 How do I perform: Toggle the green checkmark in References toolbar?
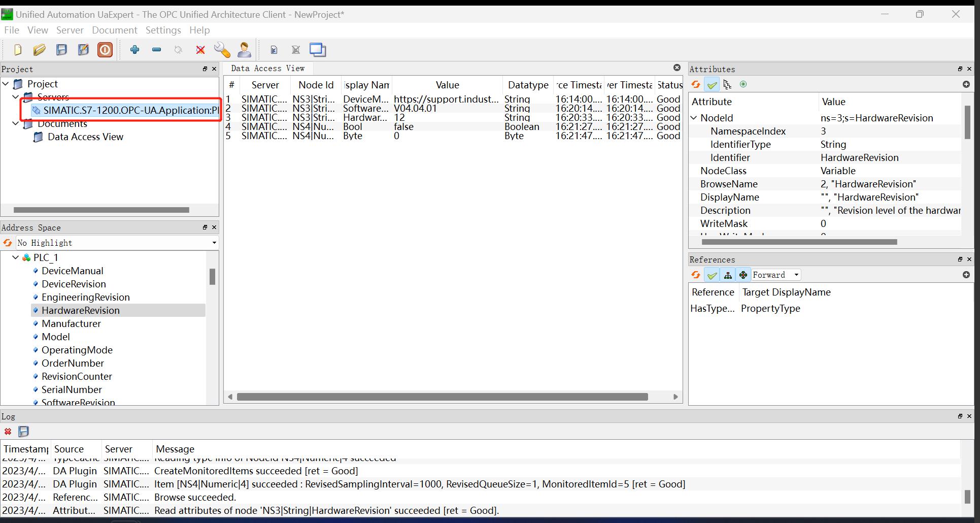712,275
